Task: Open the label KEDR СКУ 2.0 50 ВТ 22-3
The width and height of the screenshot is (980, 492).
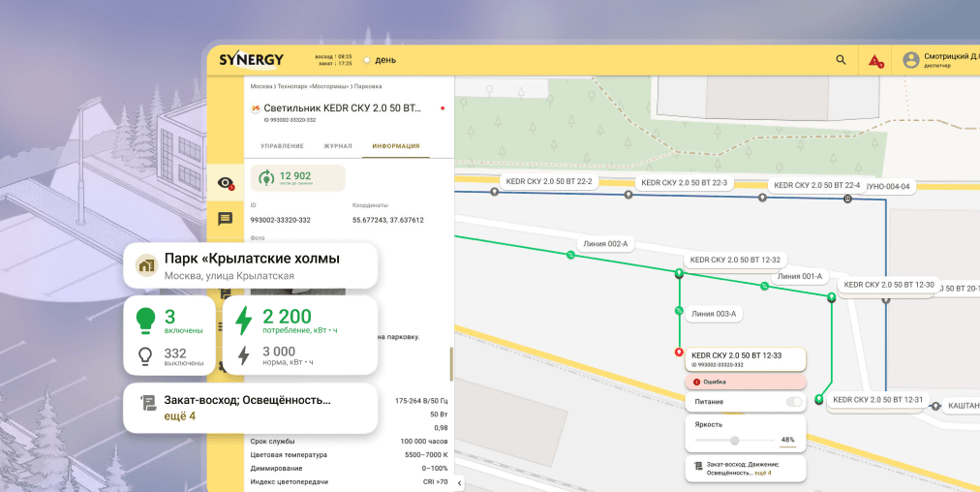Action: (x=685, y=182)
